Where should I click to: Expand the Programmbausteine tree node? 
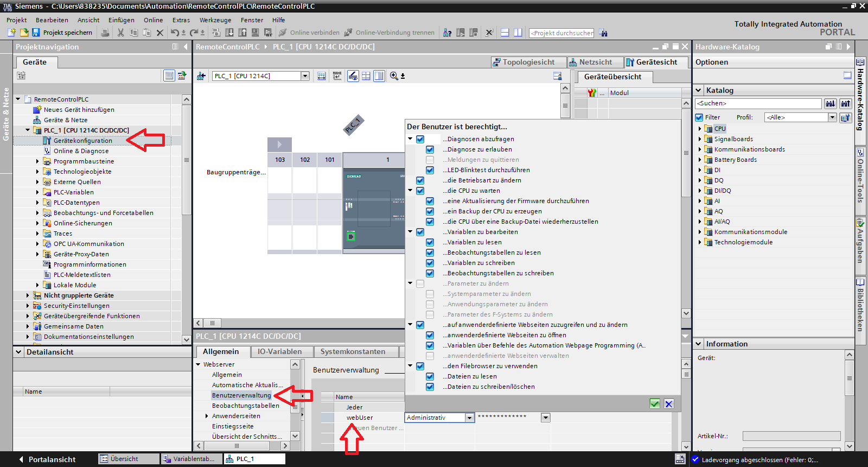[x=37, y=161]
